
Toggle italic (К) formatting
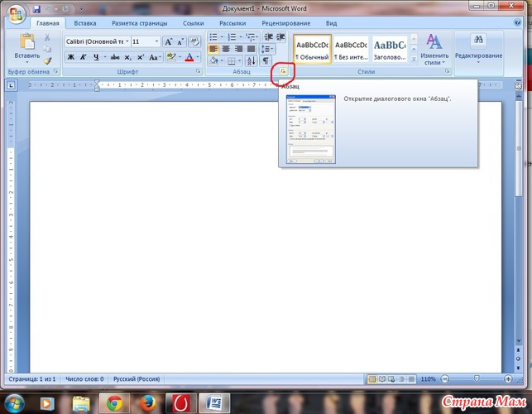84,57
